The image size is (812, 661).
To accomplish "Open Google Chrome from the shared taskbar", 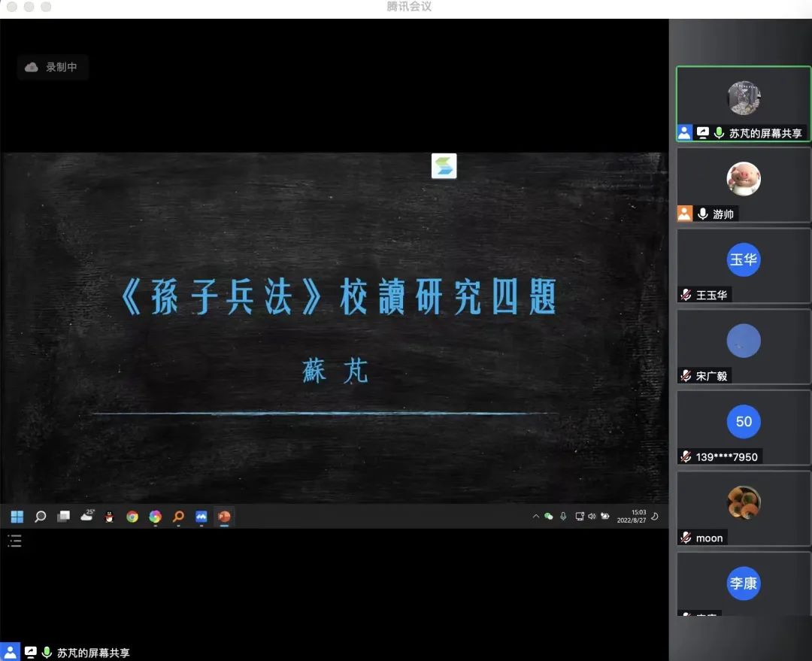I will 132,517.
